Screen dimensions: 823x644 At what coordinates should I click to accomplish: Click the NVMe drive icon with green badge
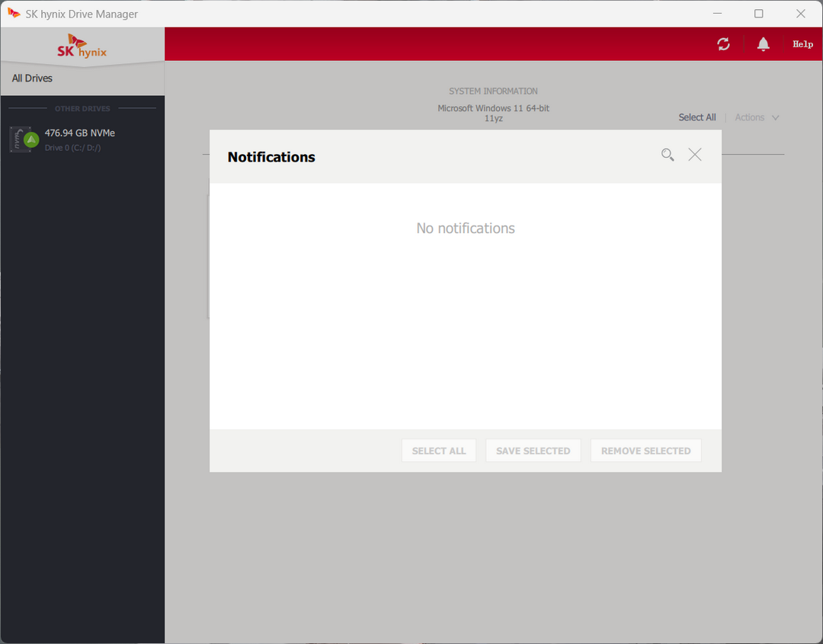[22, 139]
